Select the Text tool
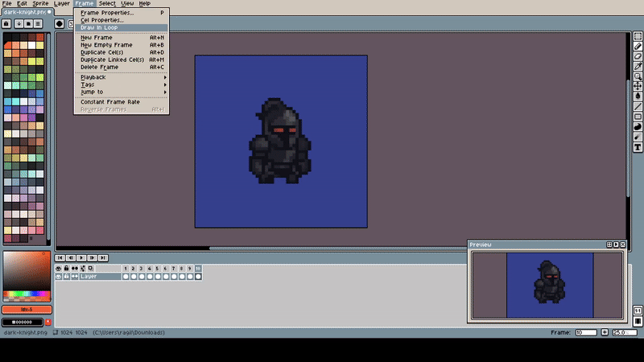644x362 pixels. [638, 147]
